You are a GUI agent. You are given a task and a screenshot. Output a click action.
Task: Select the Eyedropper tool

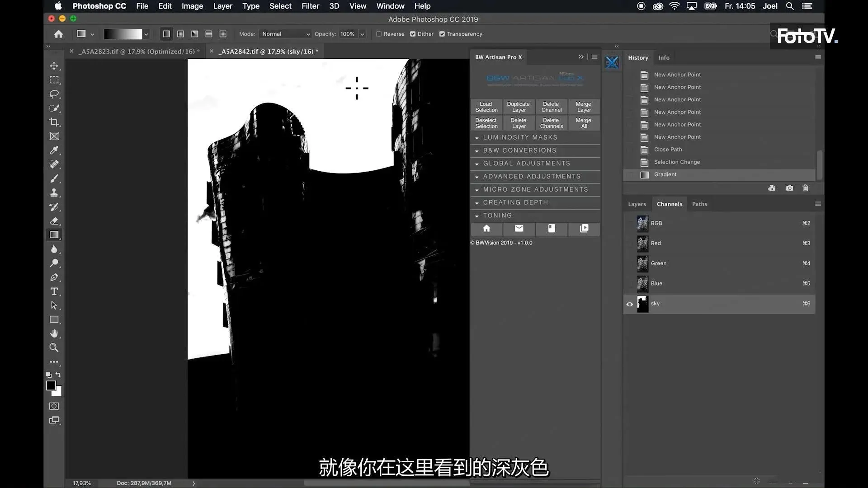tap(54, 150)
